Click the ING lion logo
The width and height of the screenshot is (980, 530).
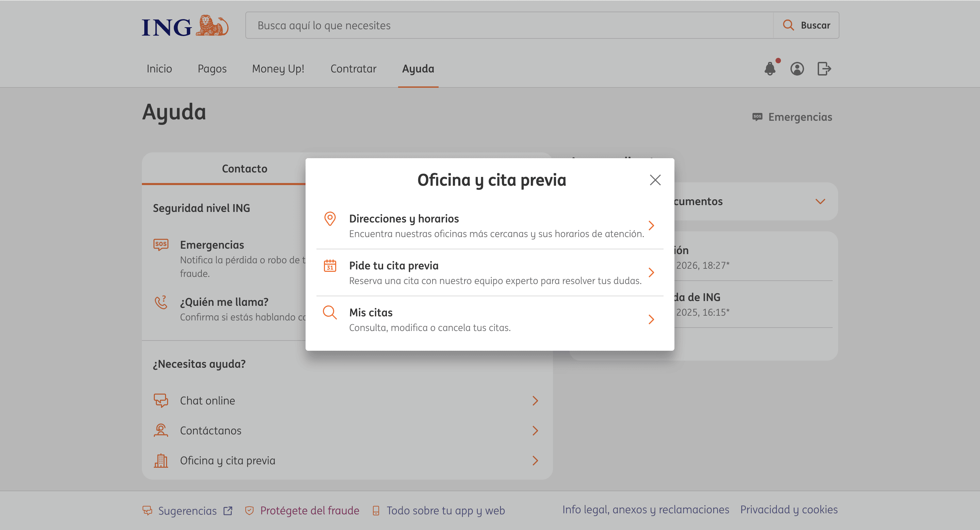pyautogui.click(x=212, y=26)
